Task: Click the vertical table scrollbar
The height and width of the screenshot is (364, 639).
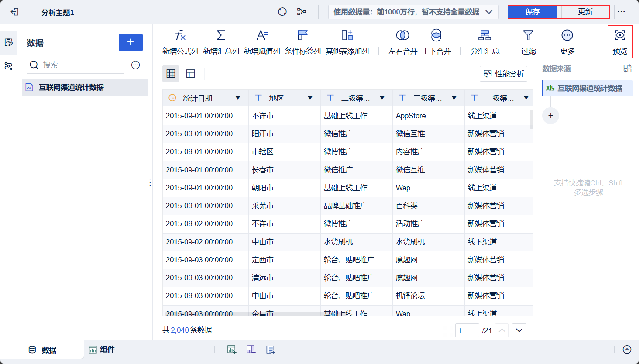Action: click(x=531, y=119)
